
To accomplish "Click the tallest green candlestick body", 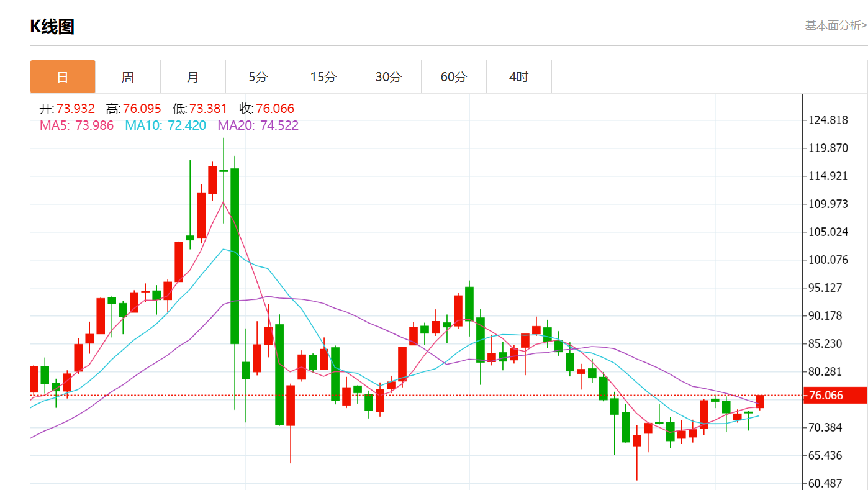I will pyautogui.click(x=235, y=256).
